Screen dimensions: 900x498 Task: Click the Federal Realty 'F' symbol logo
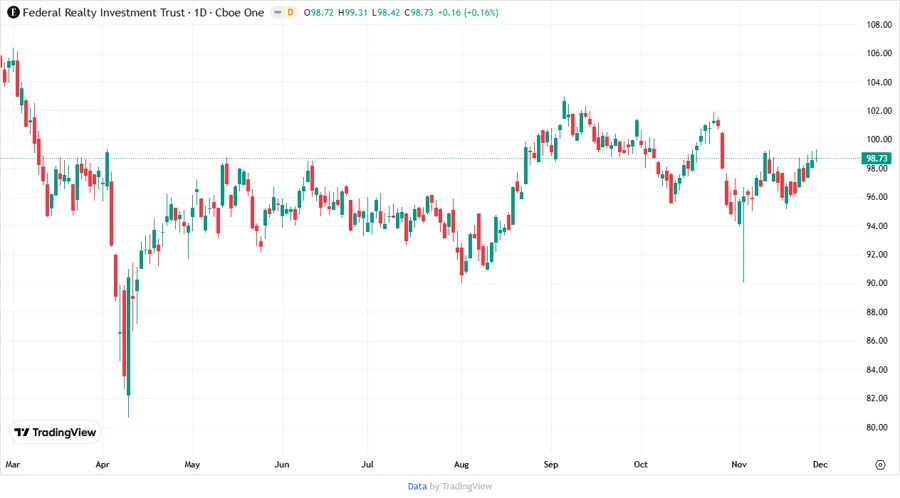pyautogui.click(x=13, y=12)
